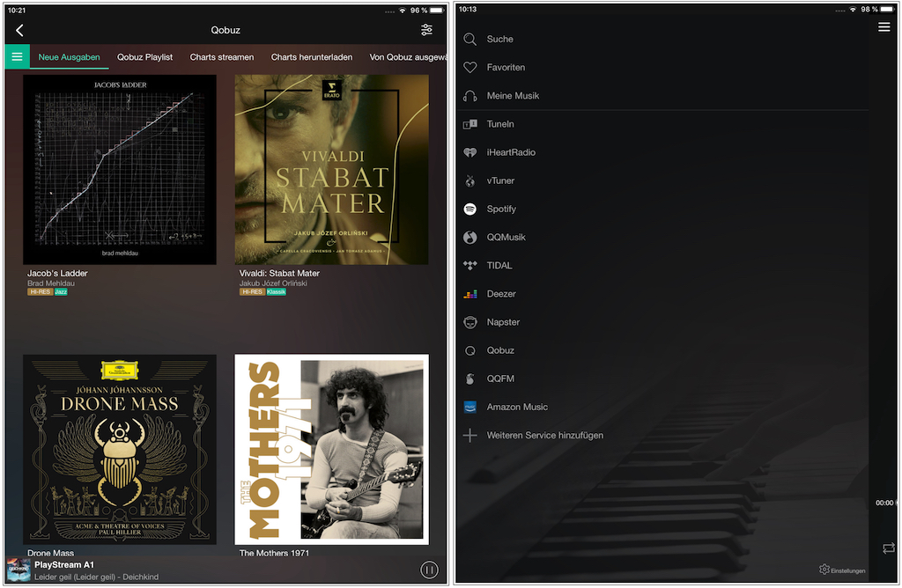The width and height of the screenshot is (902, 588).
Task: Click the Jazz genre tag
Action: click(61, 292)
